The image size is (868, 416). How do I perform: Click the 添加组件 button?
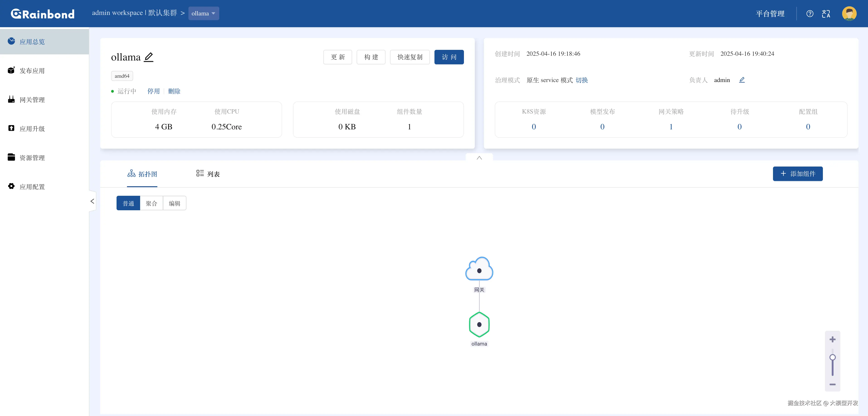(x=797, y=174)
